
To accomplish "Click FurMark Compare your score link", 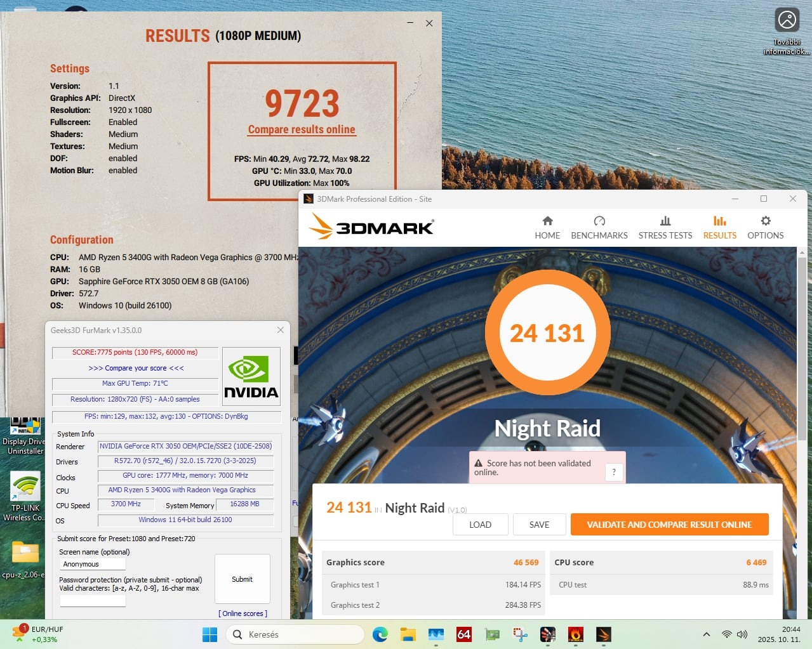I will [136, 368].
